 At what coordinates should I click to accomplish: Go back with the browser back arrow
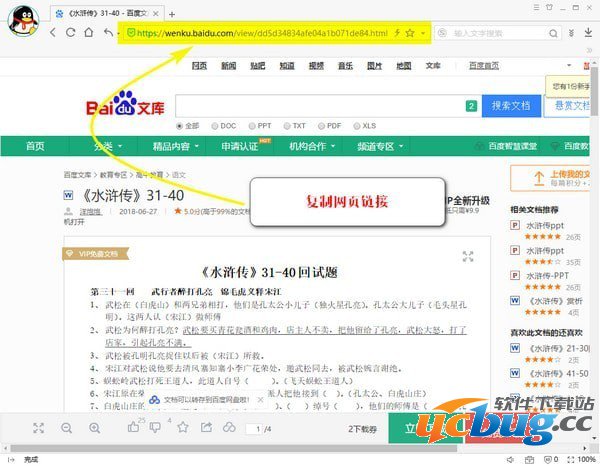pos(53,33)
